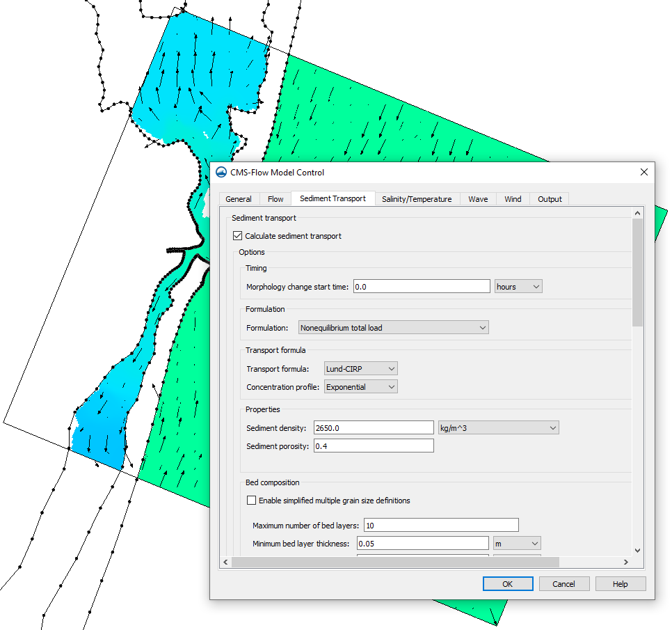This screenshot has height=630, width=672.
Task: Open the bed layer thickness units dropdown
Action: click(517, 543)
